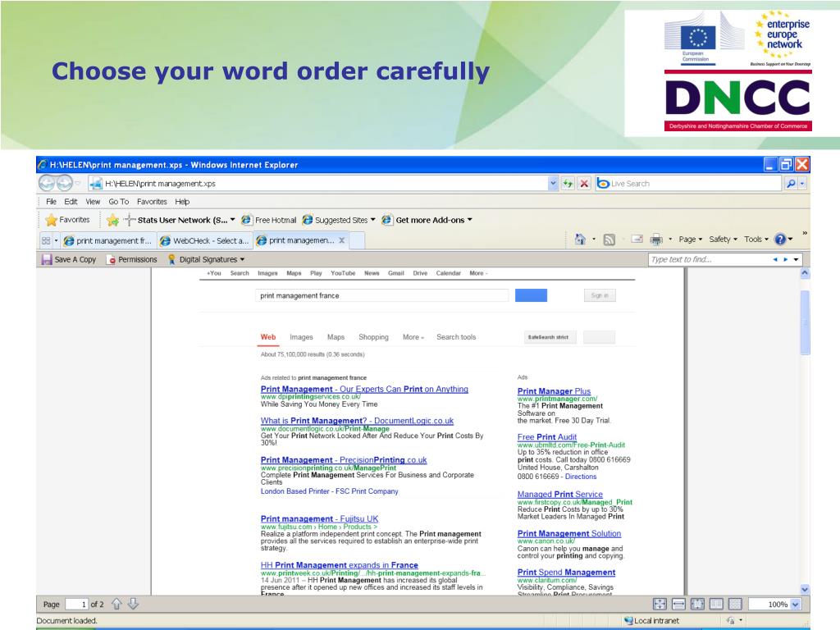Open the Free Hotmail favorites link
Image resolution: width=840 pixels, height=630 pixels.
(x=269, y=220)
